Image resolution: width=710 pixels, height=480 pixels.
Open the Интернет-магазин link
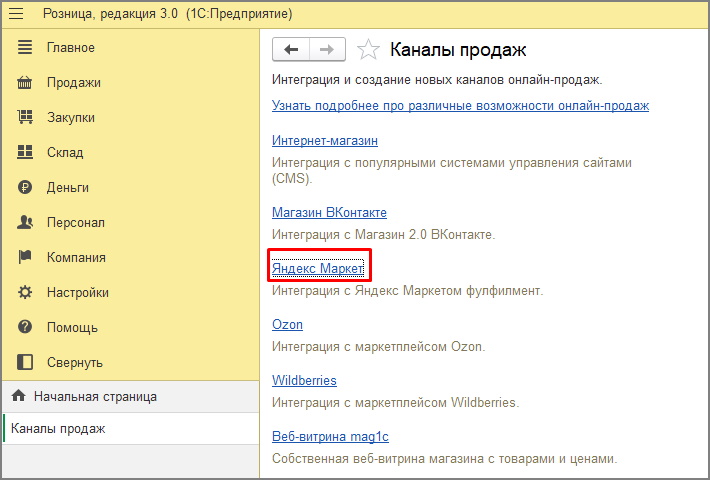tap(325, 140)
